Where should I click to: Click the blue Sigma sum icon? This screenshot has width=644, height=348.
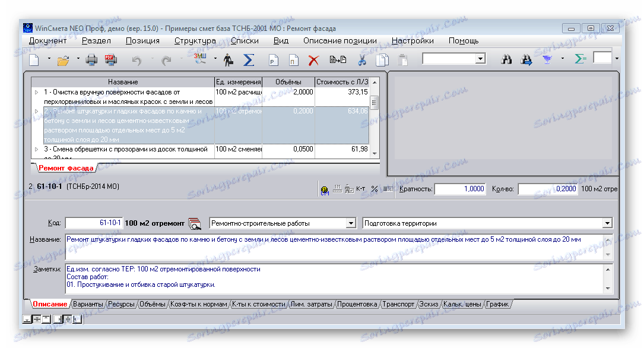[x=248, y=60]
